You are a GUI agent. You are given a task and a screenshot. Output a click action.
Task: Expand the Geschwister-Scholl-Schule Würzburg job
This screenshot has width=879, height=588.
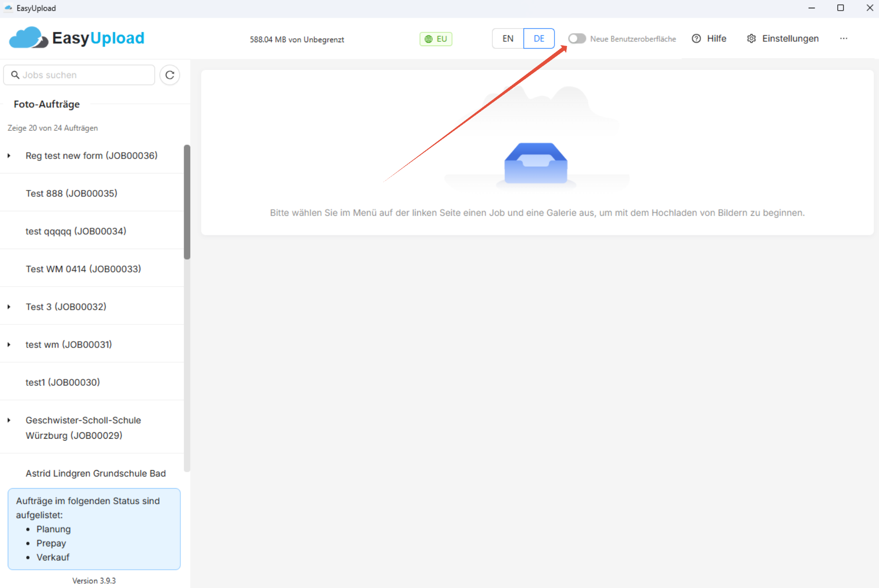(x=9, y=420)
